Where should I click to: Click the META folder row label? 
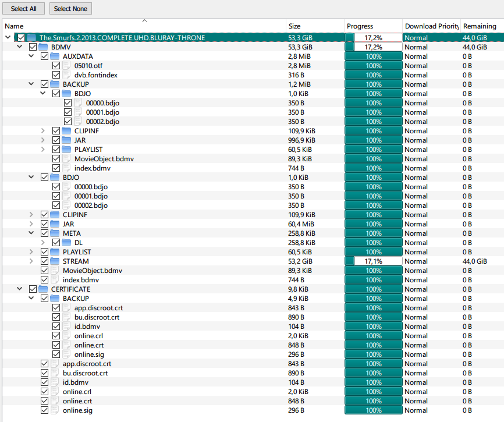[x=72, y=233]
